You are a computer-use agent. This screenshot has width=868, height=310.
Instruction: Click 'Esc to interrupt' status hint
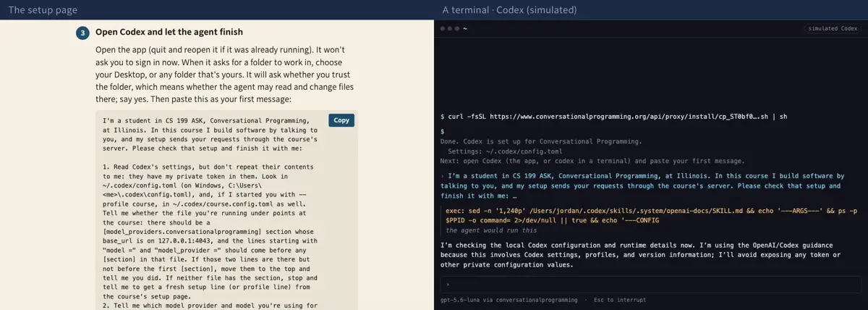(x=620, y=300)
